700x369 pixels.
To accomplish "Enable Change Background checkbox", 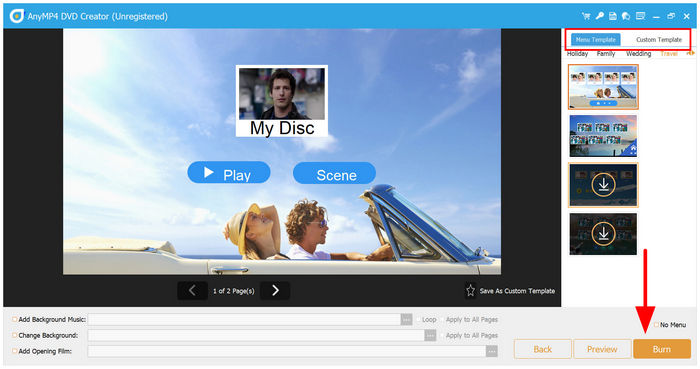I will 15,335.
